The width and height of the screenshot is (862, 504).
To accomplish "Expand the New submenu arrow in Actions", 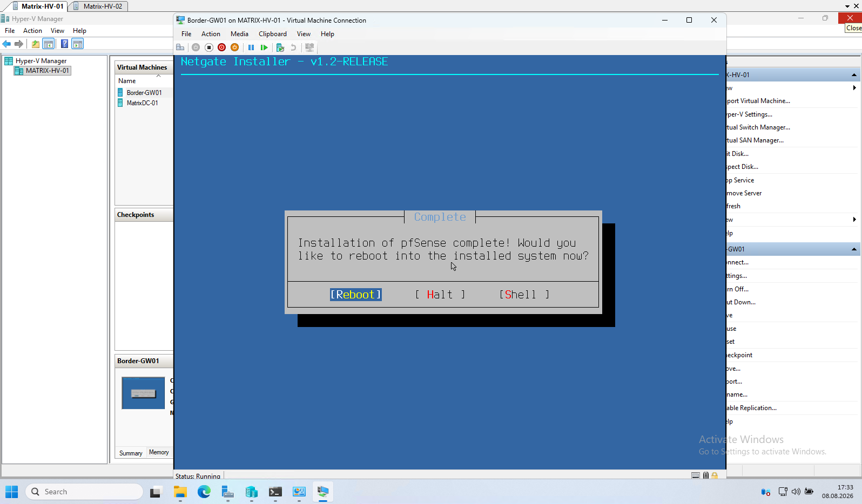I will 854,88.
